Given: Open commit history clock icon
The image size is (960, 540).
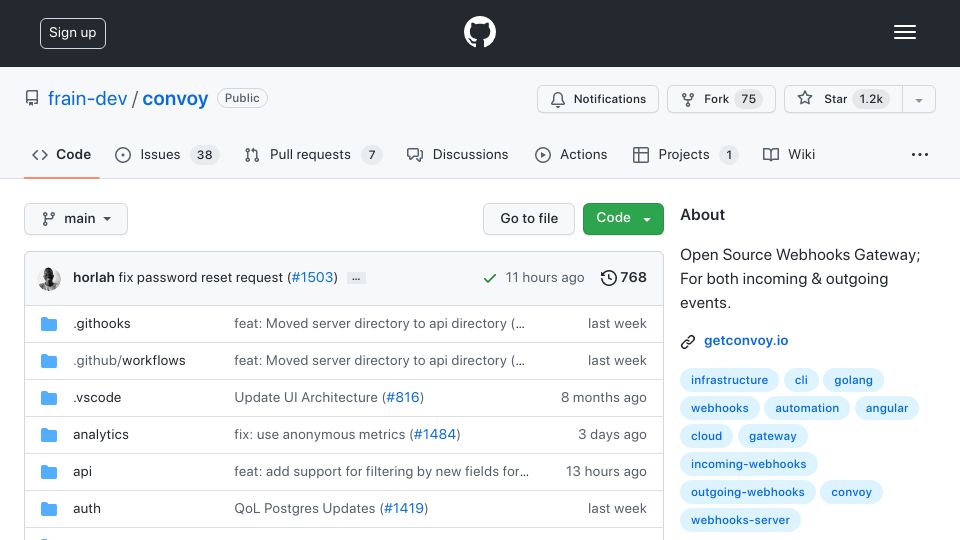Looking at the screenshot, I should [608, 278].
